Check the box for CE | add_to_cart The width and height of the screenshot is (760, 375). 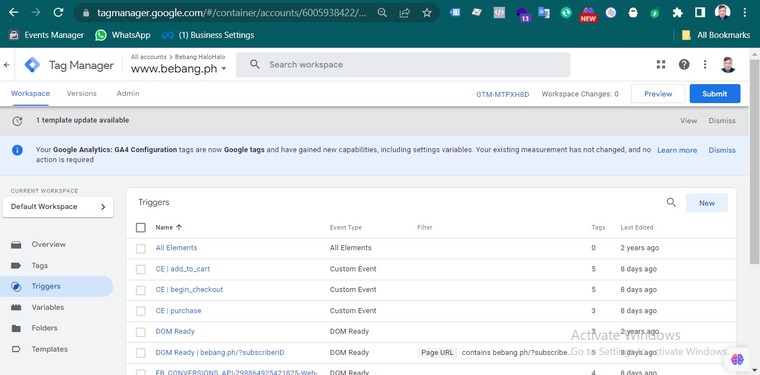click(141, 269)
